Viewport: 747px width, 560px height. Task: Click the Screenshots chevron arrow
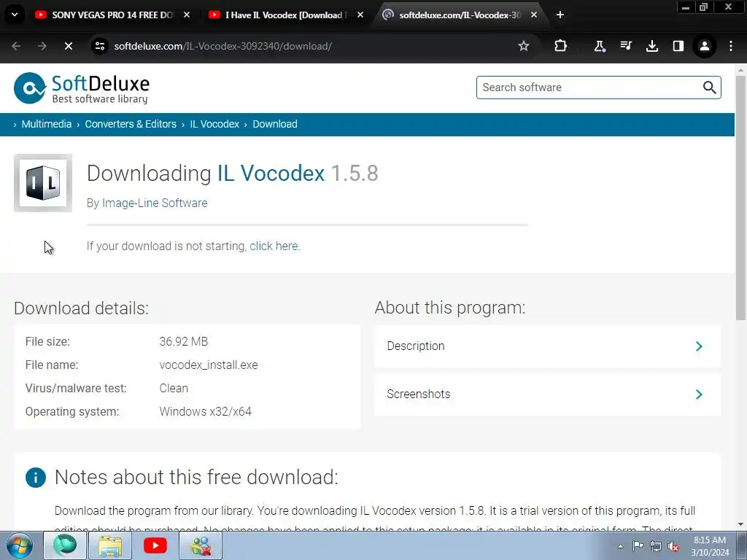pos(699,394)
